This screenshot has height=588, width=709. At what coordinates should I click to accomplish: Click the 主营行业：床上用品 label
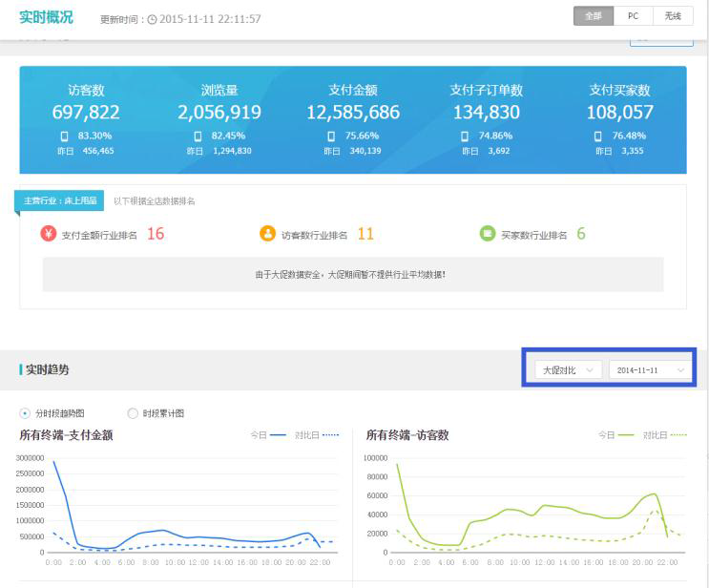click(x=58, y=200)
